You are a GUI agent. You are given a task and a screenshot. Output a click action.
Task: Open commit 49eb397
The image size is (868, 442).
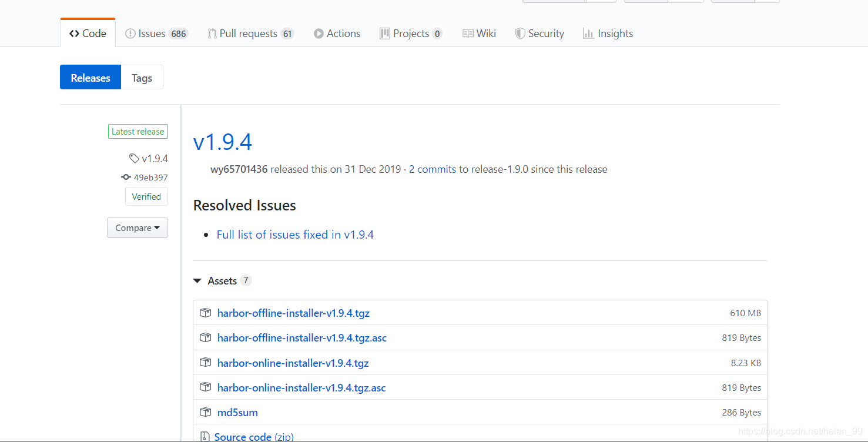[151, 178]
